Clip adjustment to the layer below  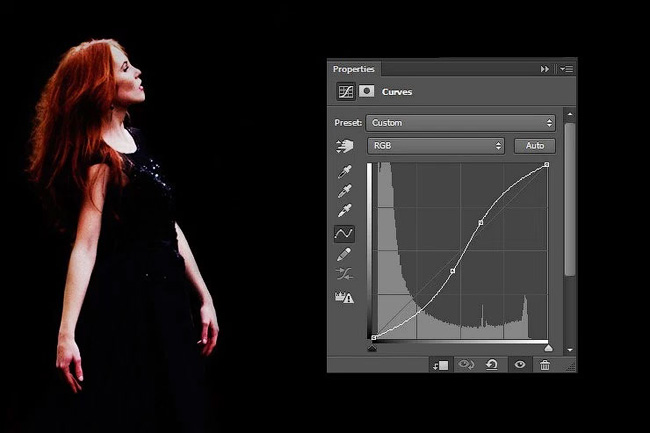[441, 365]
